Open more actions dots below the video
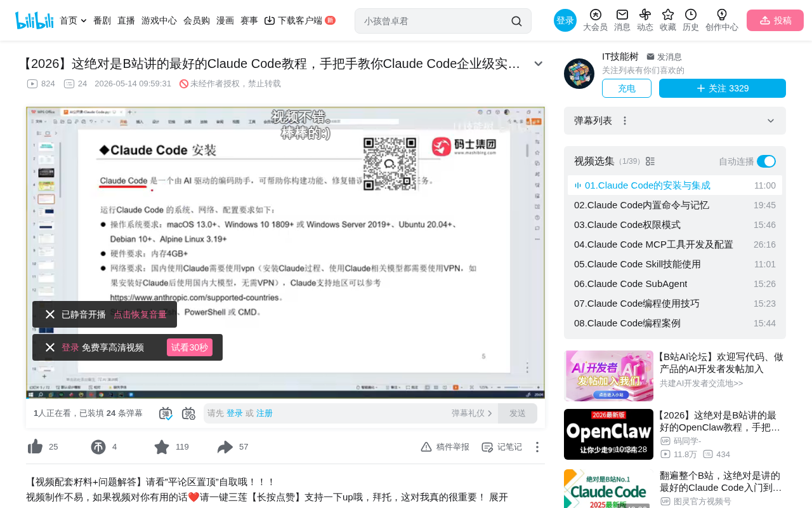Viewport: 812px width, 508px height. [537, 447]
